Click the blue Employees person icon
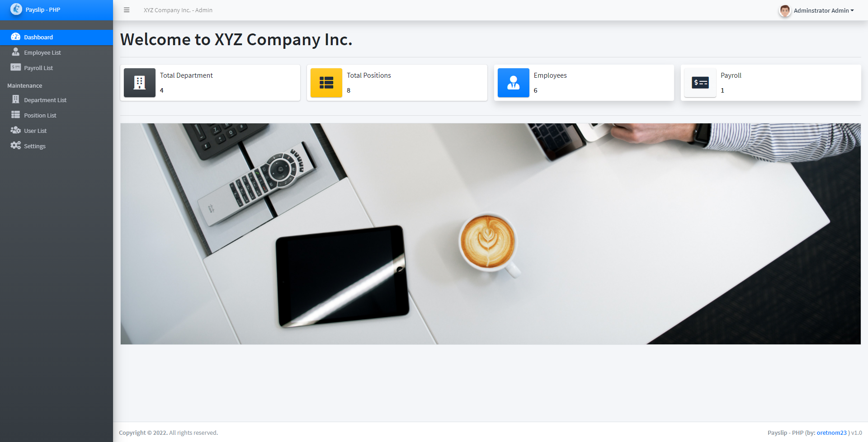 point(514,83)
